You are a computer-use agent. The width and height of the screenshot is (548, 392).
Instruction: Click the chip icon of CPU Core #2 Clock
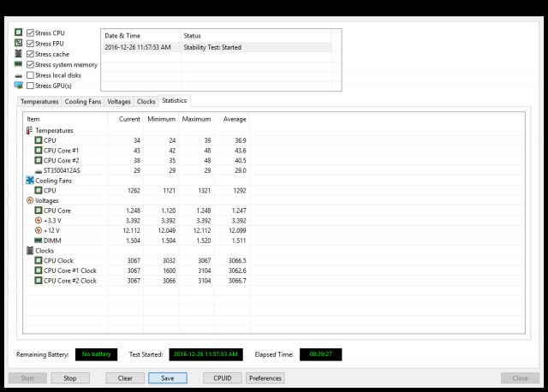pyautogui.click(x=38, y=281)
